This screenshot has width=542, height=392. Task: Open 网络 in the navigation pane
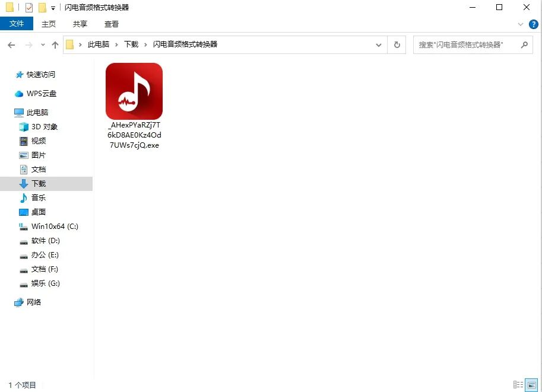pyautogui.click(x=33, y=302)
